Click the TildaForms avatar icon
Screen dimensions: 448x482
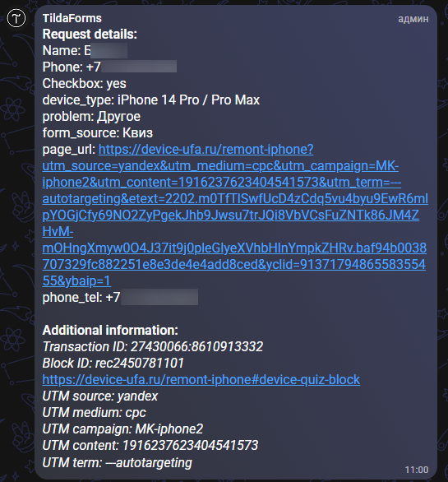coord(16,18)
